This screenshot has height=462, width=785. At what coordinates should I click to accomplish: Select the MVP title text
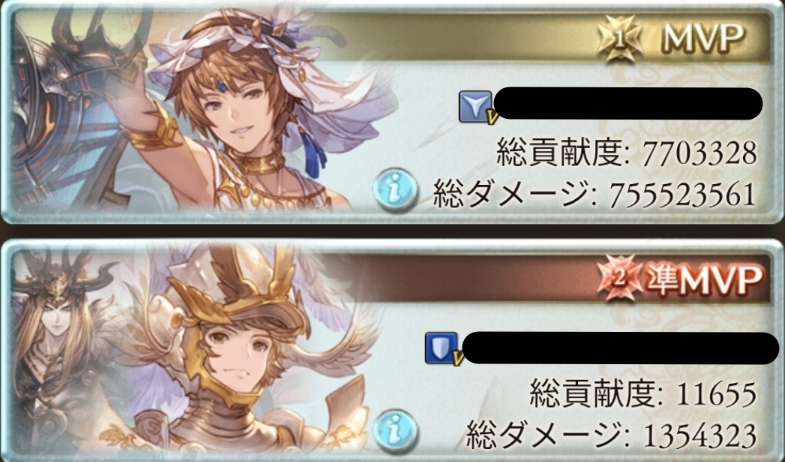(x=704, y=37)
